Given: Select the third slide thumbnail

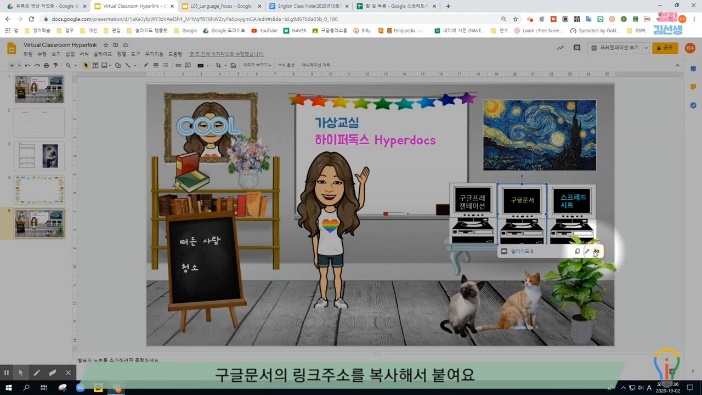Looking at the screenshot, I should [39, 155].
